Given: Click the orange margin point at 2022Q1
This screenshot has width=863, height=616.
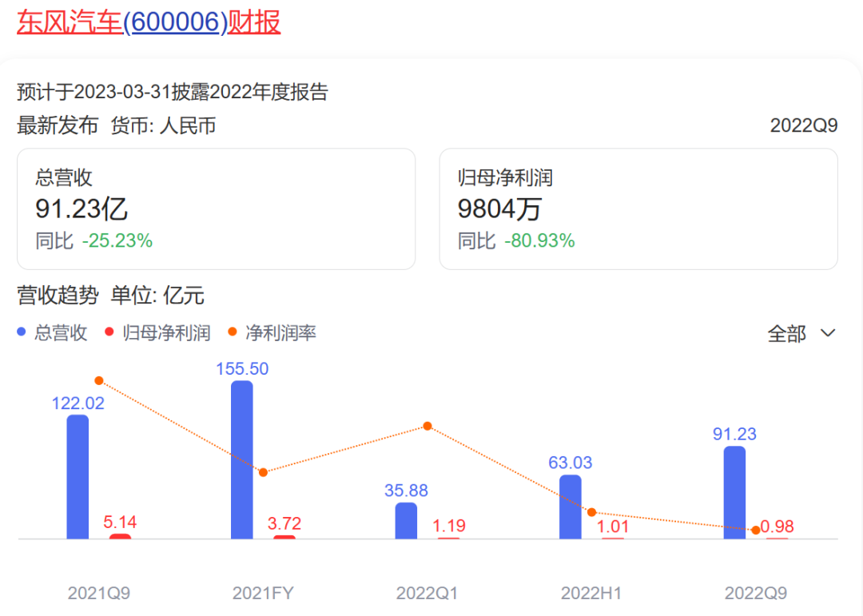Looking at the screenshot, I should pyautogui.click(x=428, y=426).
